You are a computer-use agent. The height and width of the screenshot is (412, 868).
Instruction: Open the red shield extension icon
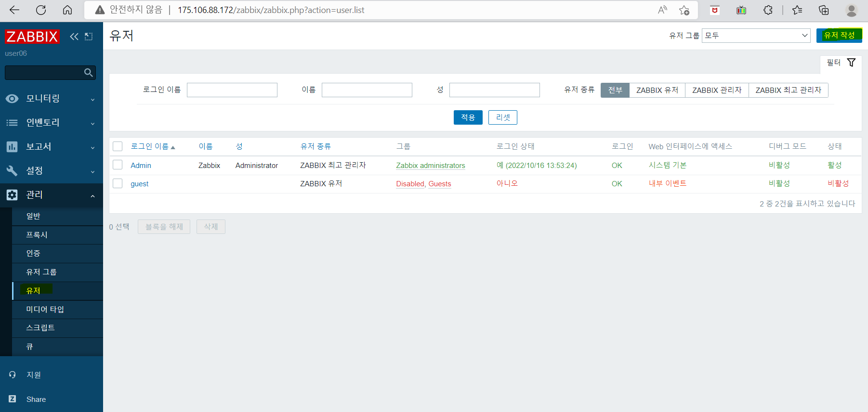pyautogui.click(x=715, y=10)
